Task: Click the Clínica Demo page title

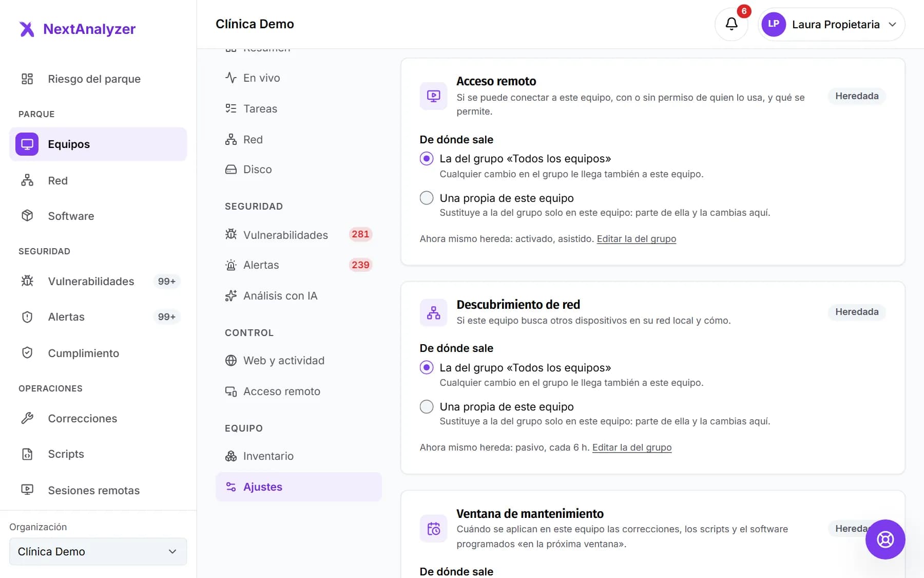Action: [x=255, y=24]
